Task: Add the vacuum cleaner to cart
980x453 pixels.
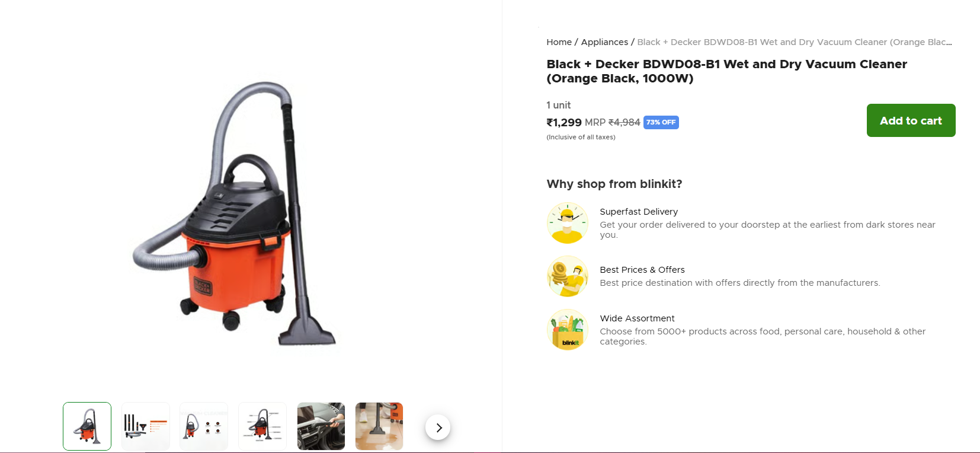Action: [x=911, y=120]
